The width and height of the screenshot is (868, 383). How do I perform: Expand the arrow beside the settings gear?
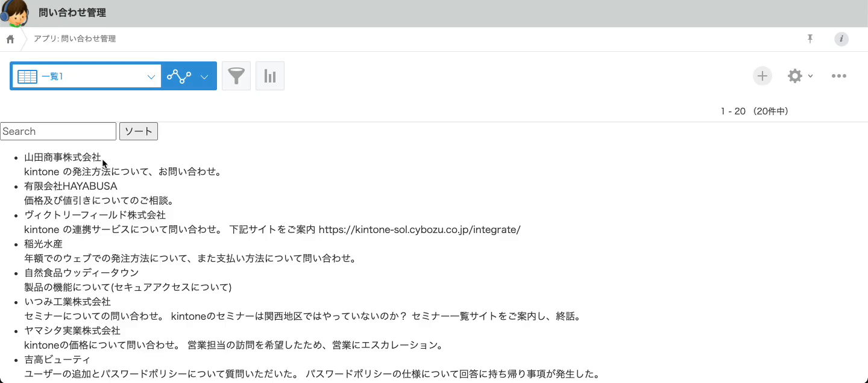[811, 76]
